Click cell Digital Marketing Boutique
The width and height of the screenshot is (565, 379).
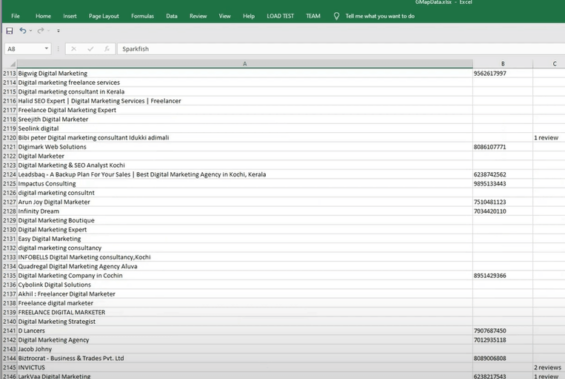(245, 220)
